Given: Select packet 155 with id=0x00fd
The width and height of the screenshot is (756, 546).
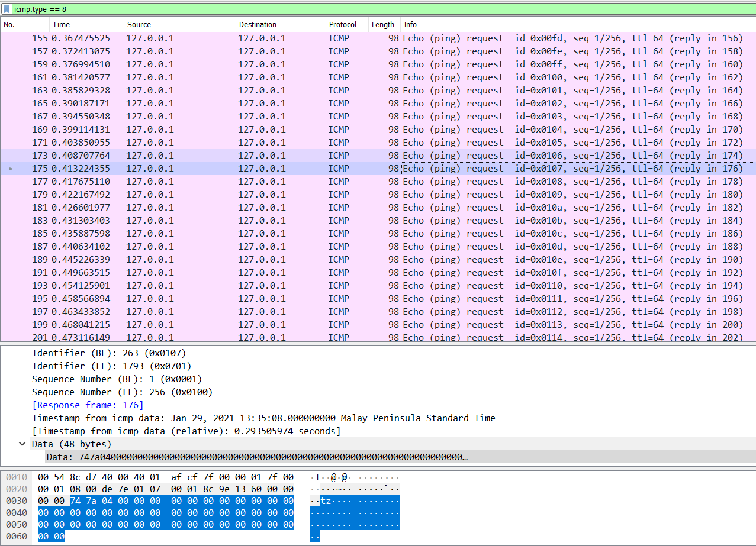Looking at the screenshot, I should pos(378,38).
